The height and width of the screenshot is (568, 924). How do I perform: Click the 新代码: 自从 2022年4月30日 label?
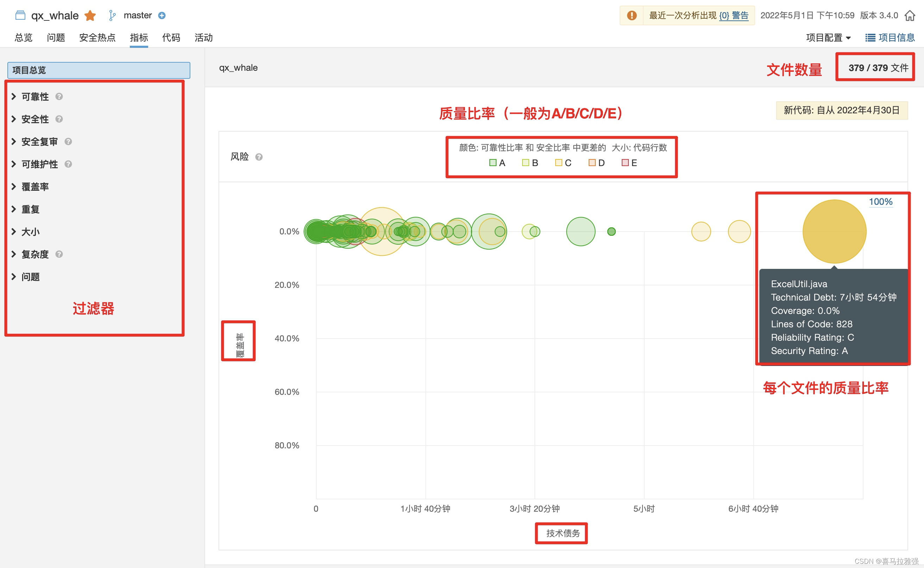point(842,110)
